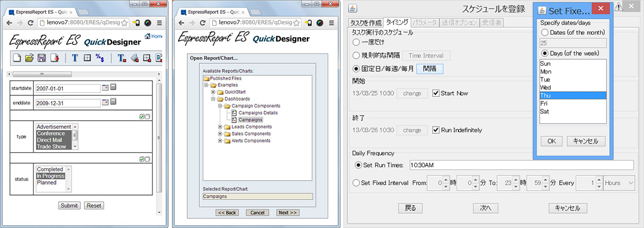The width and height of the screenshot is (644, 228).
Task: Click the grid with red square icon
Action: 147,58
